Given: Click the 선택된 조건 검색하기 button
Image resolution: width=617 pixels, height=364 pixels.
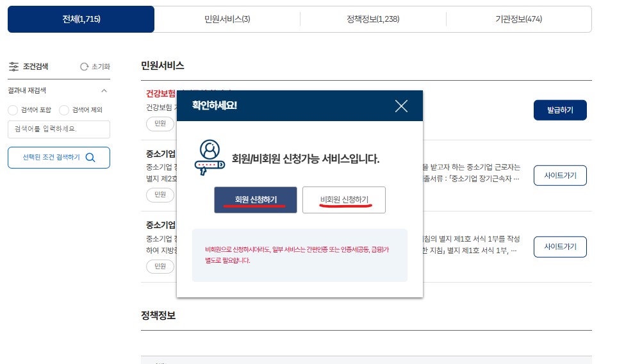Looking at the screenshot, I should 59,158.
